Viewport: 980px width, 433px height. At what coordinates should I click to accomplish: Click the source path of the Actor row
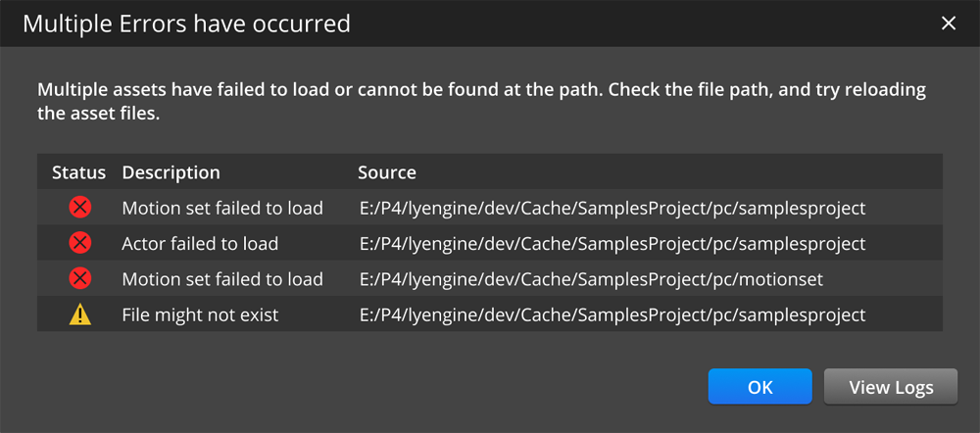pyautogui.click(x=612, y=243)
